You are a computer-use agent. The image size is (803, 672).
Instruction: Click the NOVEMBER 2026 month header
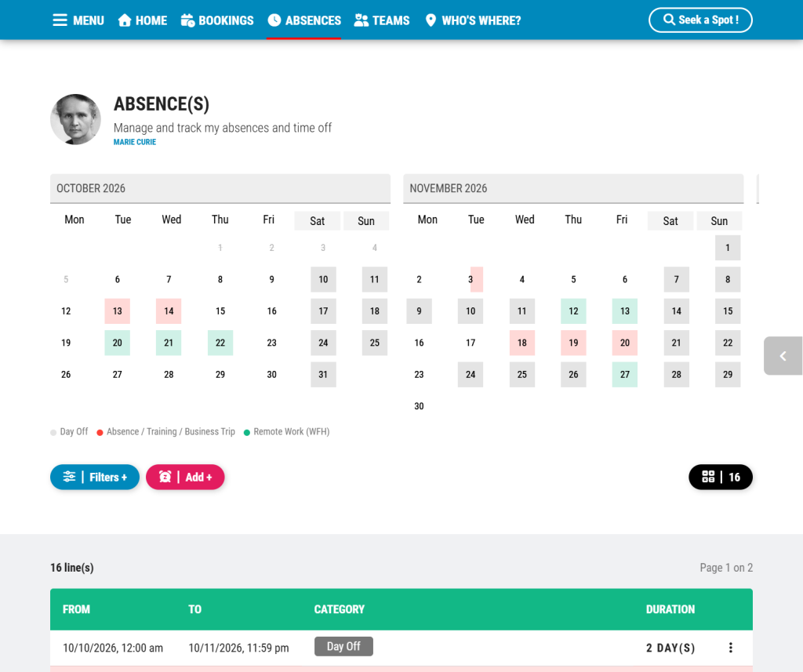573,188
